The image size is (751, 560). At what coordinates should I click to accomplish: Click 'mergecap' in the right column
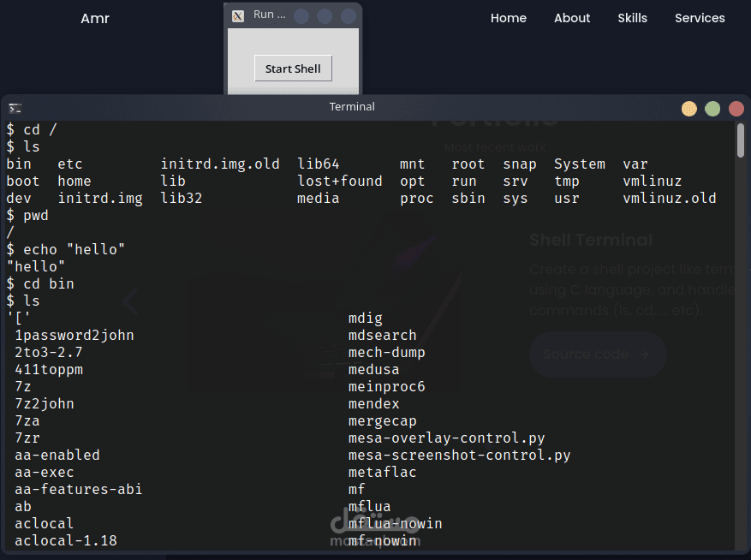coord(382,421)
